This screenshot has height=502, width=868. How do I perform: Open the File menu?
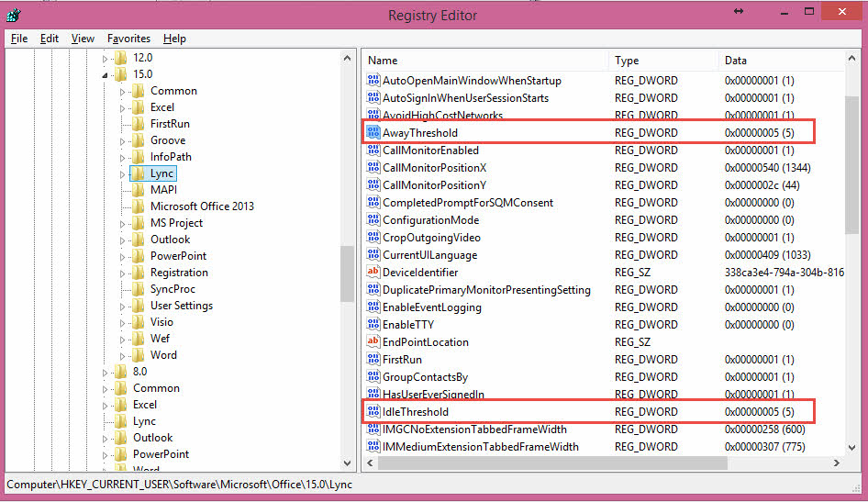click(19, 39)
